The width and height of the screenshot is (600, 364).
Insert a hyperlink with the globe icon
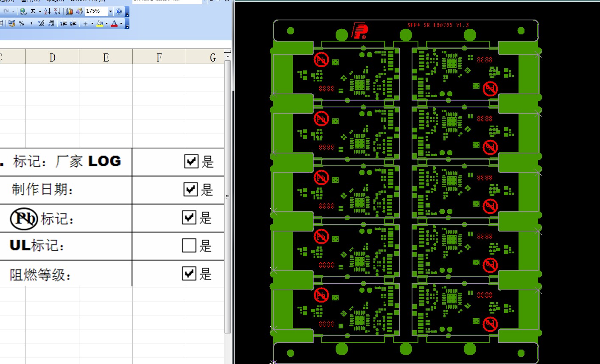pos(23,11)
